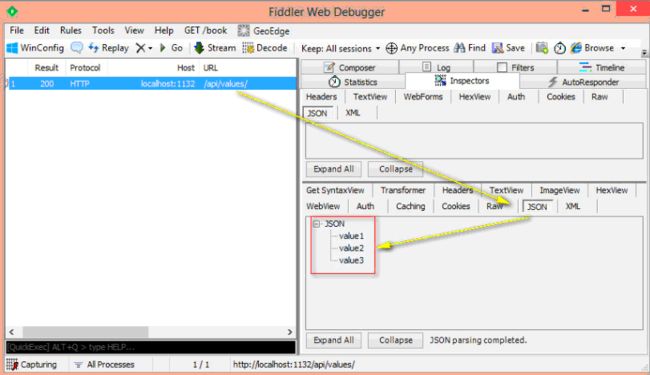Image resolution: width=650 pixels, height=375 pixels.
Task: Click the Go resume button
Action: pyautogui.click(x=171, y=48)
